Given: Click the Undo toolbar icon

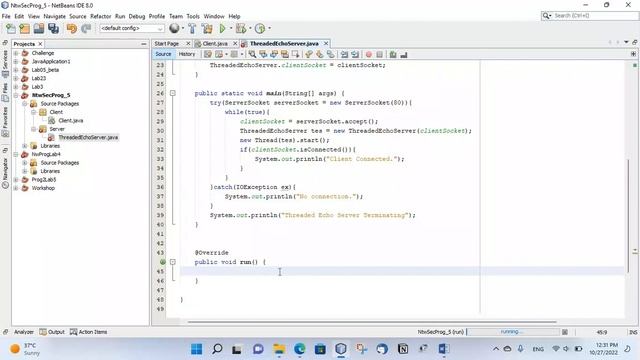Looking at the screenshot, I should point(72,28).
